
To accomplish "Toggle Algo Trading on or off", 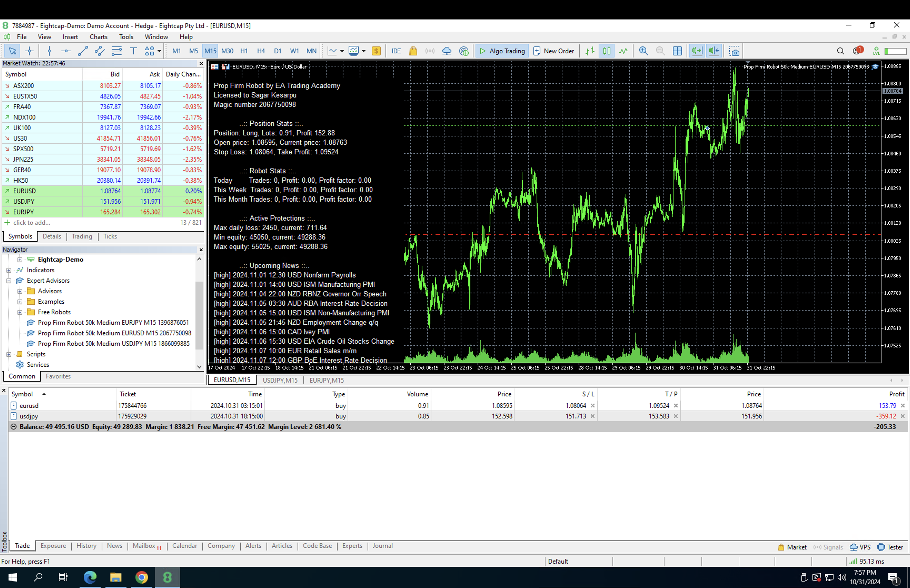I will coord(502,51).
